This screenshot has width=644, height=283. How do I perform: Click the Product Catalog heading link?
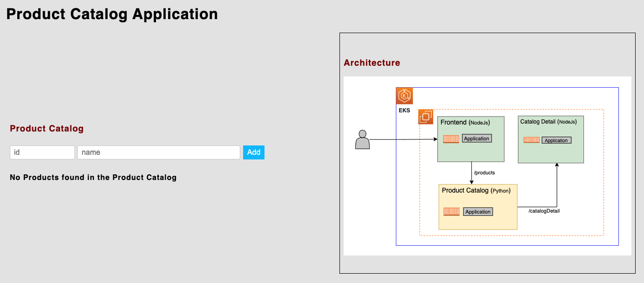click(47, 128)
